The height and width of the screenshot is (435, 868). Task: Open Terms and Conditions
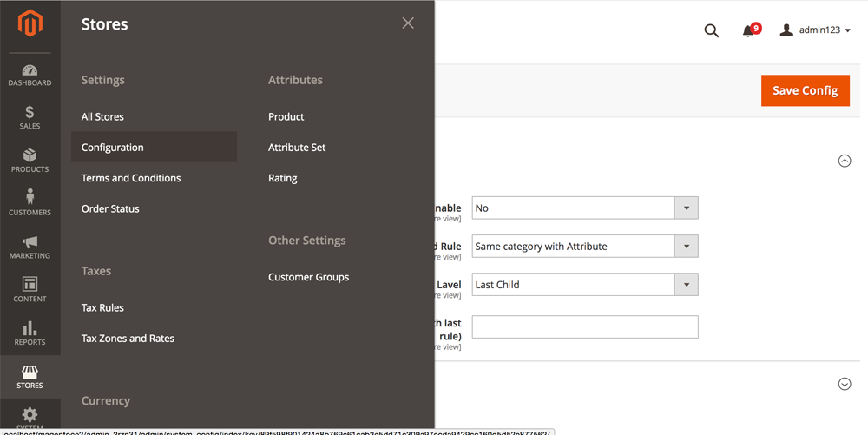click(131, 178)
